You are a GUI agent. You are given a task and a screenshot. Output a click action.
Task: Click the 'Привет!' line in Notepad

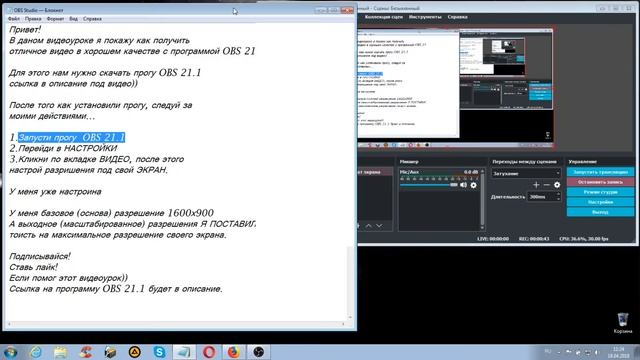tap(25, 29)
